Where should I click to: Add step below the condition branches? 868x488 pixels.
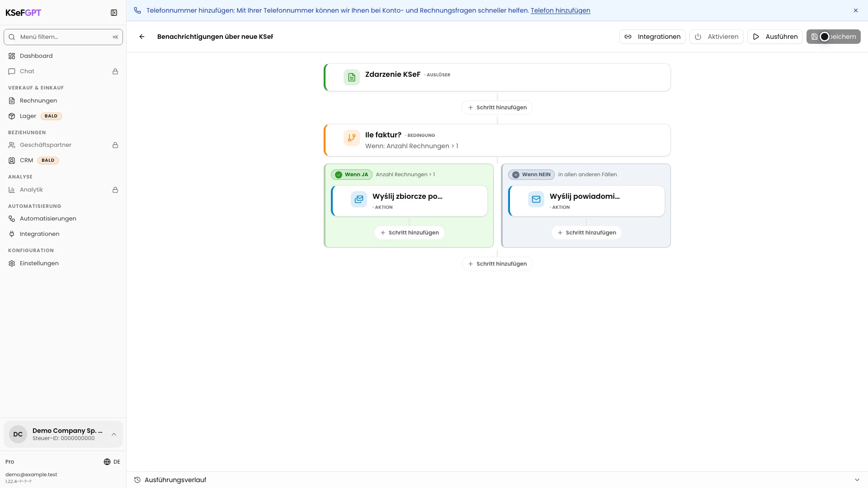point(497,264)
